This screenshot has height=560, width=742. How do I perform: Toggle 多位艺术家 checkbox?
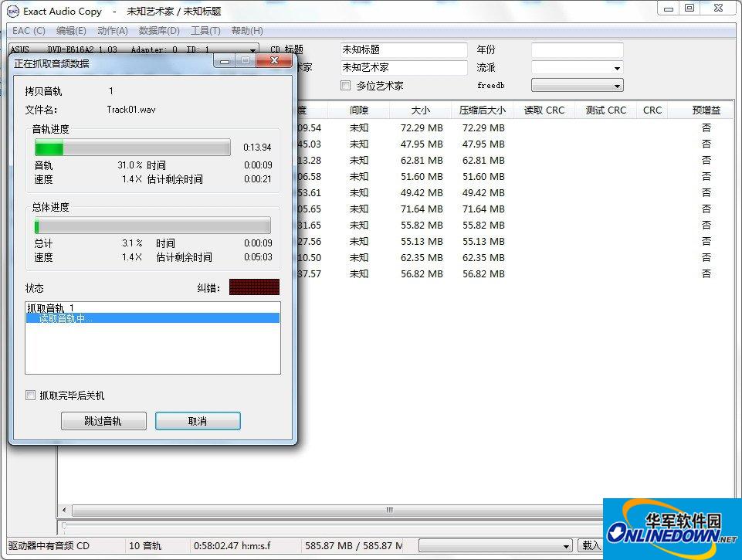tap(345, 85)
